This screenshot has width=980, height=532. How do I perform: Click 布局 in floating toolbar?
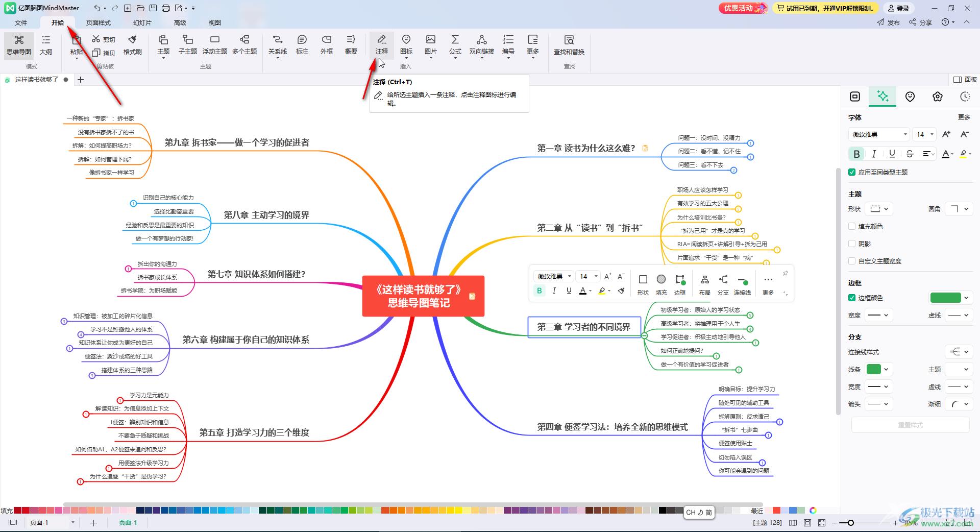tap(704, 285)
